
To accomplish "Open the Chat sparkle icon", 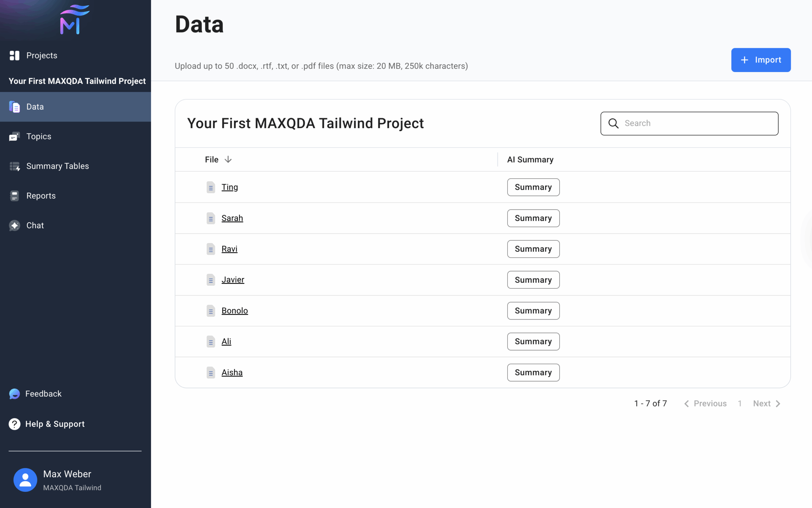I will click(15, 225).
